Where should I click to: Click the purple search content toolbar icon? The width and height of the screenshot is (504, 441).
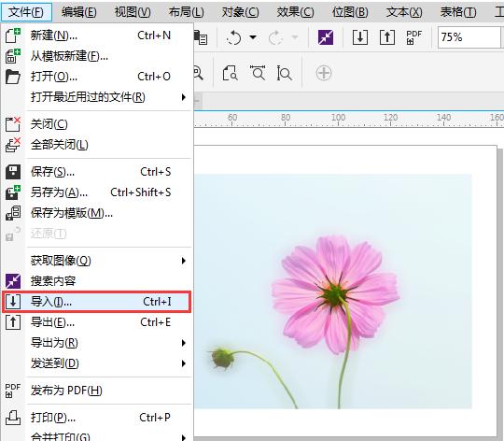tap(326, 37)
